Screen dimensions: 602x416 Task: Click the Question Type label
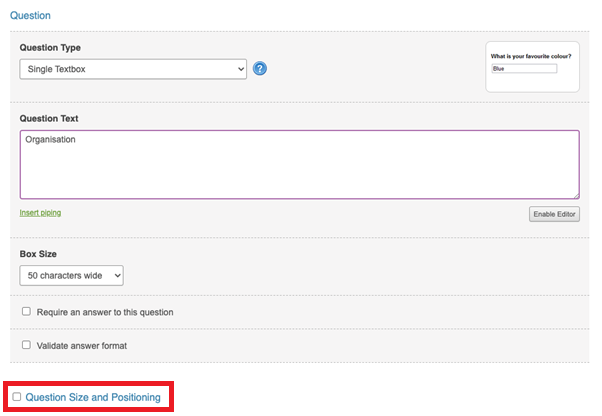tap(50, 48)
